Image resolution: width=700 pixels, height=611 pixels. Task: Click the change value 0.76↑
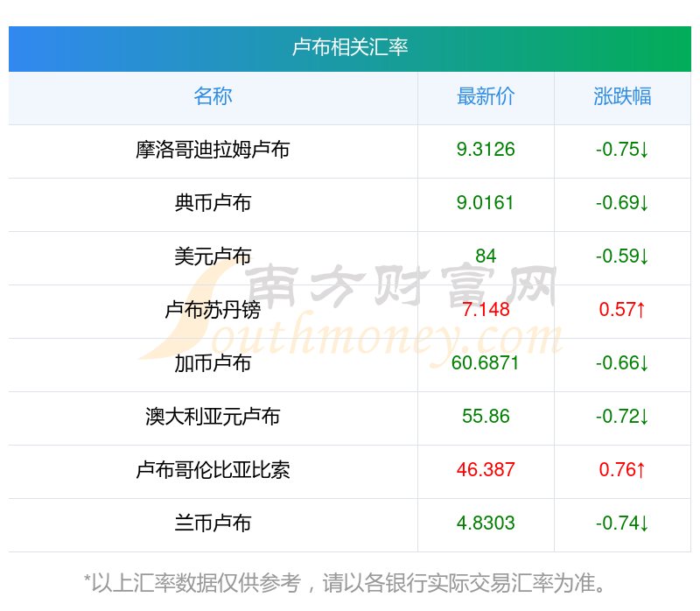coord(622,470)
